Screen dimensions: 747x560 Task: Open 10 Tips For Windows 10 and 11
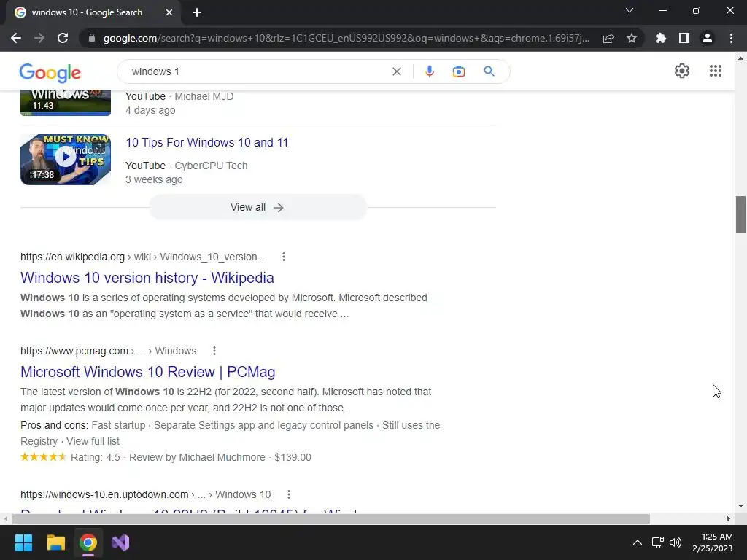206,142
